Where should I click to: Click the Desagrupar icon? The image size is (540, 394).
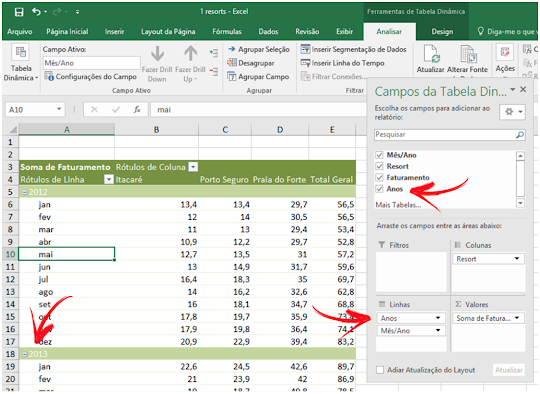(232, 63)
